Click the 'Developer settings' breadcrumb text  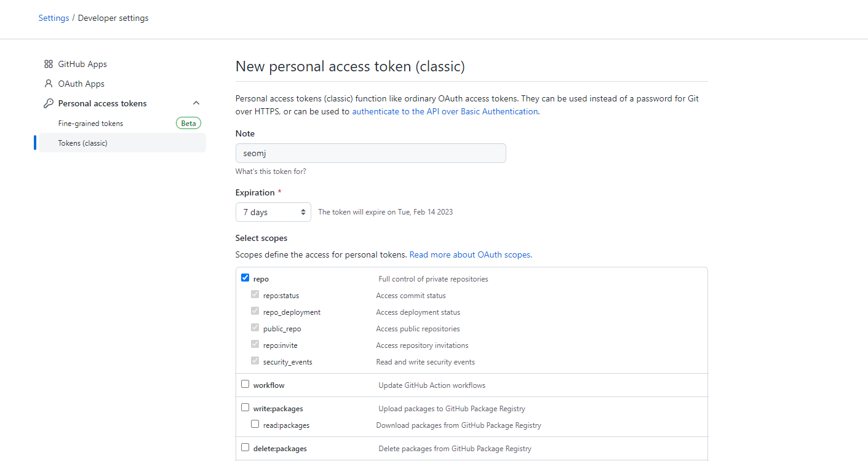(x=113, y=18)
